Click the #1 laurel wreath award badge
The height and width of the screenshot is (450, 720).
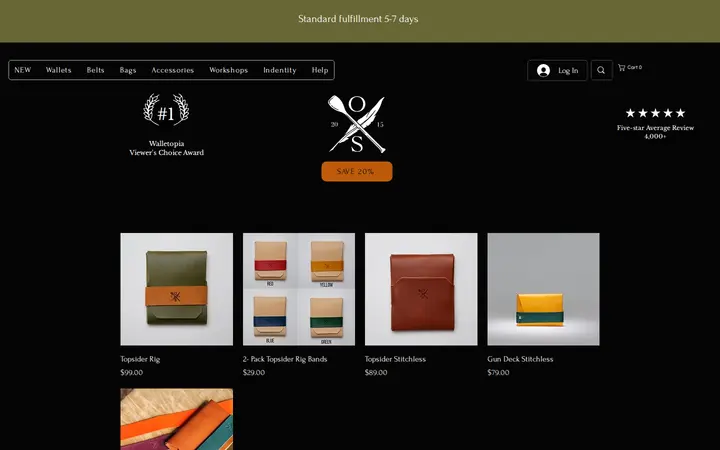tap(166, 110)
